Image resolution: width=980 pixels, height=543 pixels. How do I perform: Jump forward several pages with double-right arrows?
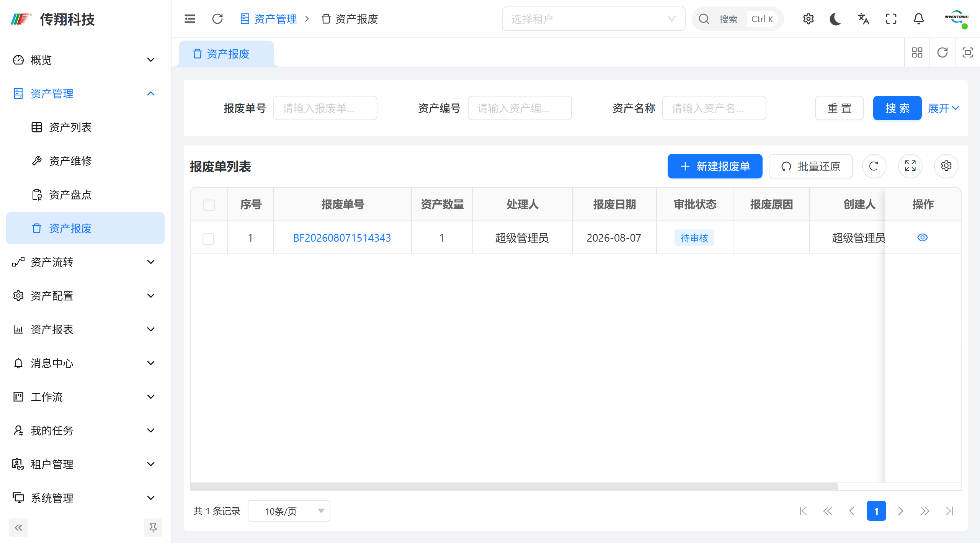925,511
